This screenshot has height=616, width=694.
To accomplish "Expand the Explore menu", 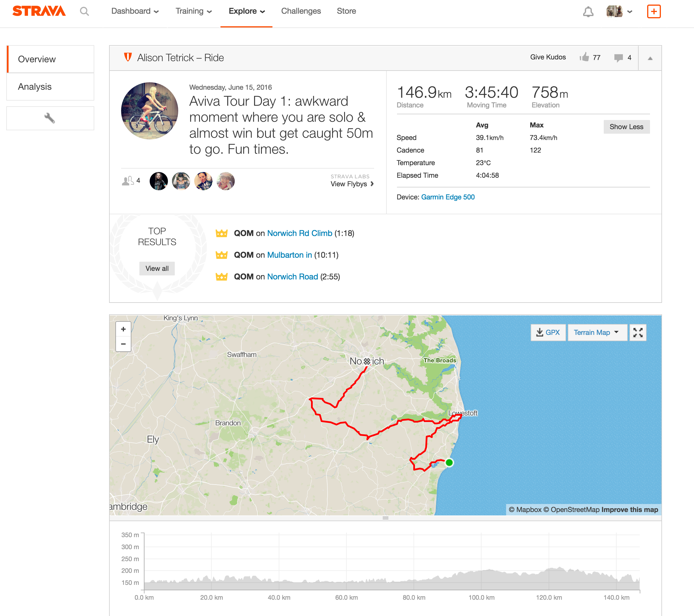I will coord(246,11).
